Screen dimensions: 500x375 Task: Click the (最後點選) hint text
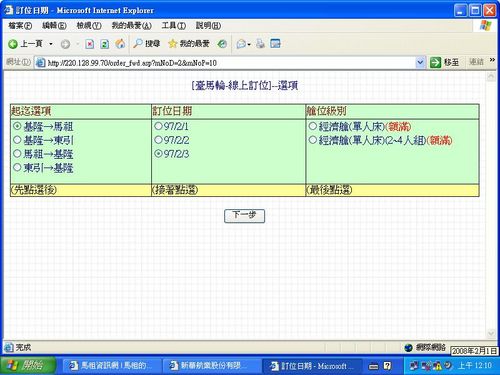click(329, 190)
